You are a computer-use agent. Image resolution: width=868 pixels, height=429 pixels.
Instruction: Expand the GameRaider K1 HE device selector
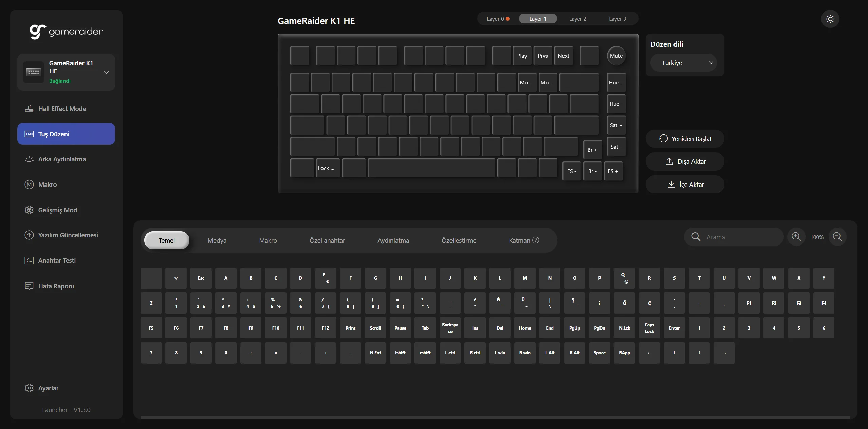(106, 72)
